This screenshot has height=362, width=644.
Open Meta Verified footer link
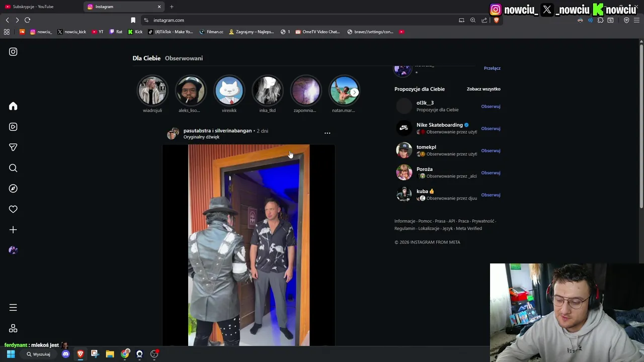point(469,228)
